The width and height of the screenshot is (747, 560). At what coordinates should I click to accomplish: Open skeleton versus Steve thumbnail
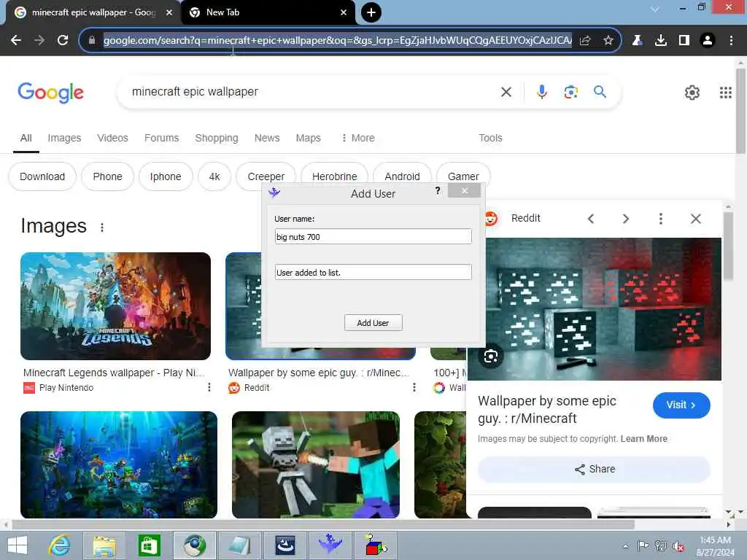[315, 464]
